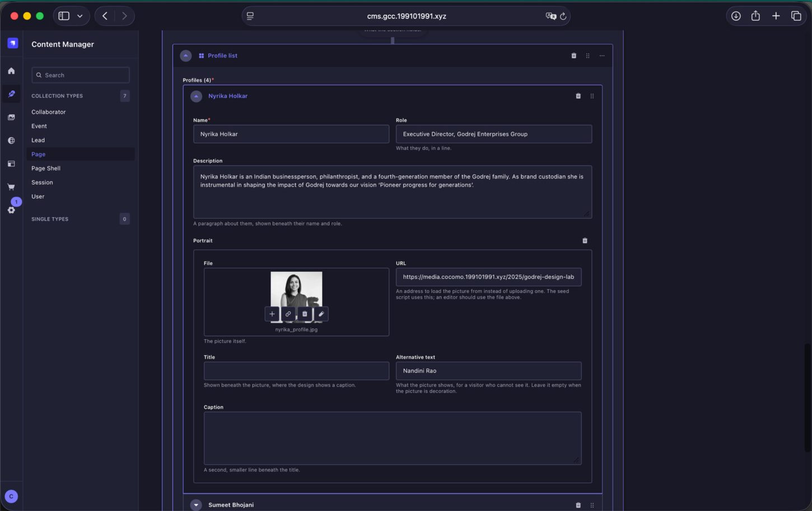Grab the Profile list drag handle
The width and height of the screenshot is (812, 511).
pyautogui.click(x=587, y=55)
